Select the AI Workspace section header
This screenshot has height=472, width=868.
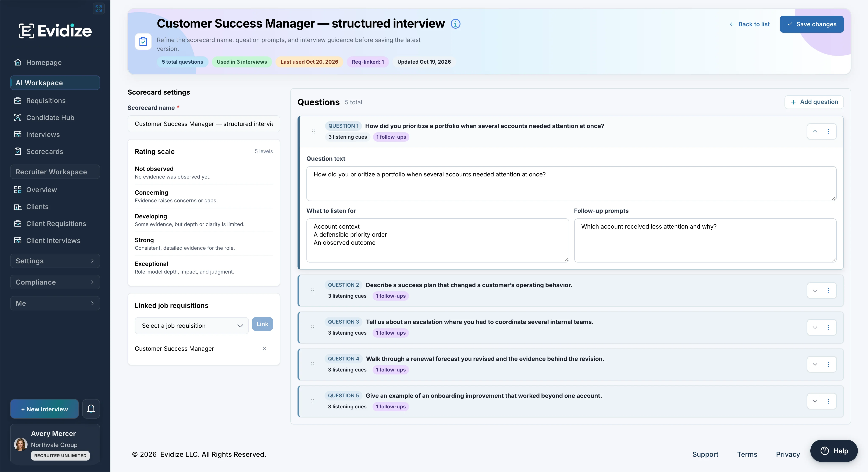[x=55, y=83]
